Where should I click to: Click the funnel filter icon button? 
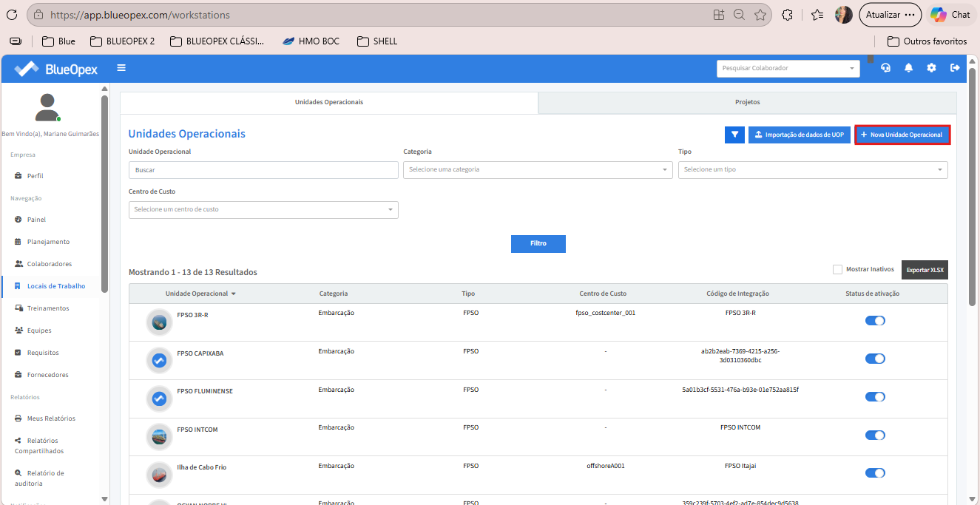[734, 135]
